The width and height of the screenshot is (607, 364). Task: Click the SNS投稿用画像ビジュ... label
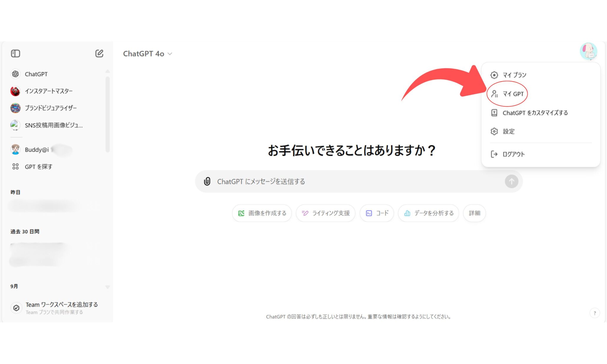tap(54, 125)
